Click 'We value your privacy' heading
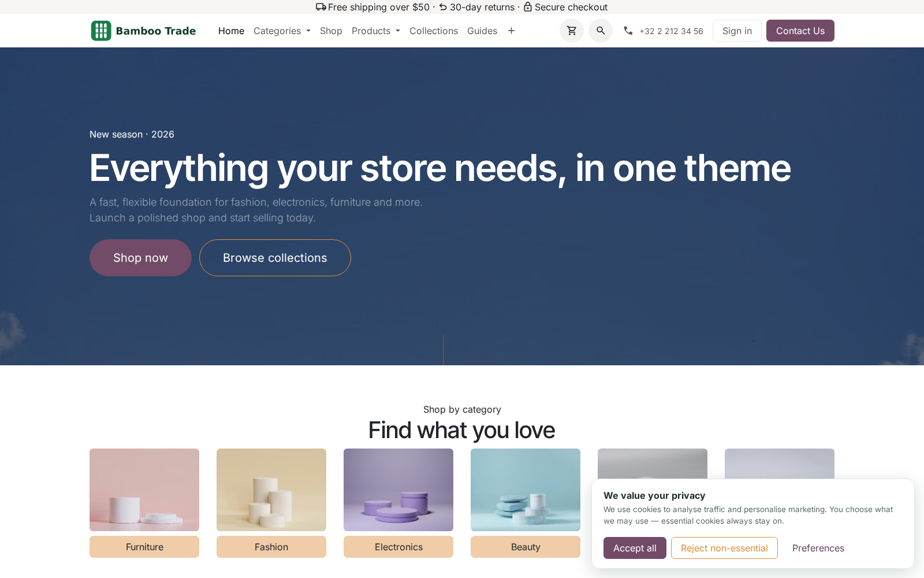The width and height of the screenshot is (924, 578). pyautogui.click(x=654, y=495)
